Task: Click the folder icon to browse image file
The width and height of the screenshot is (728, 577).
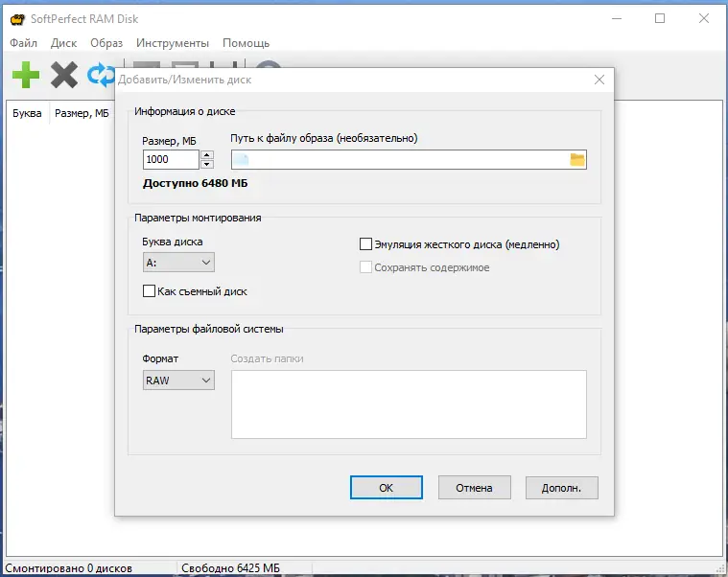Action: point(577,159)
